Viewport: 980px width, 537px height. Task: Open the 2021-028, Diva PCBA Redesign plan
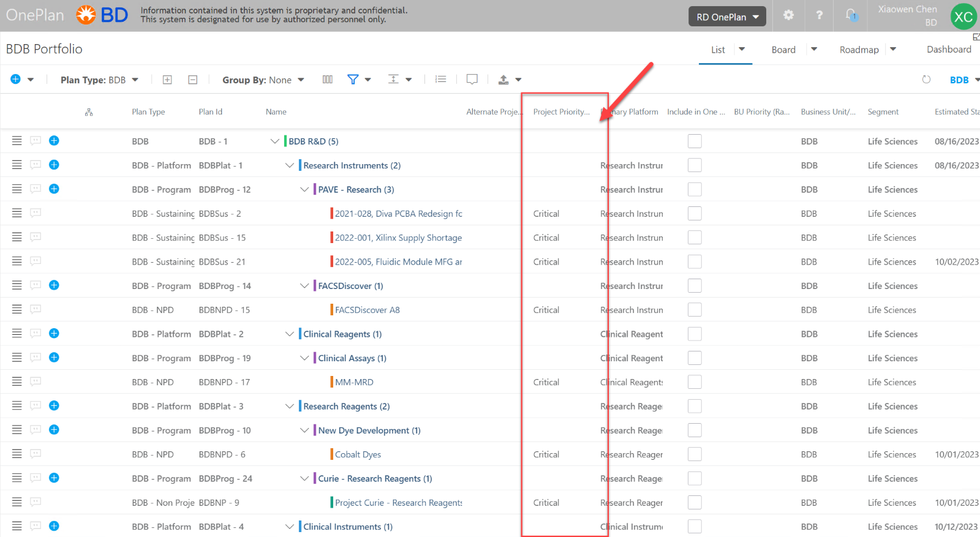tap(399, 214)
